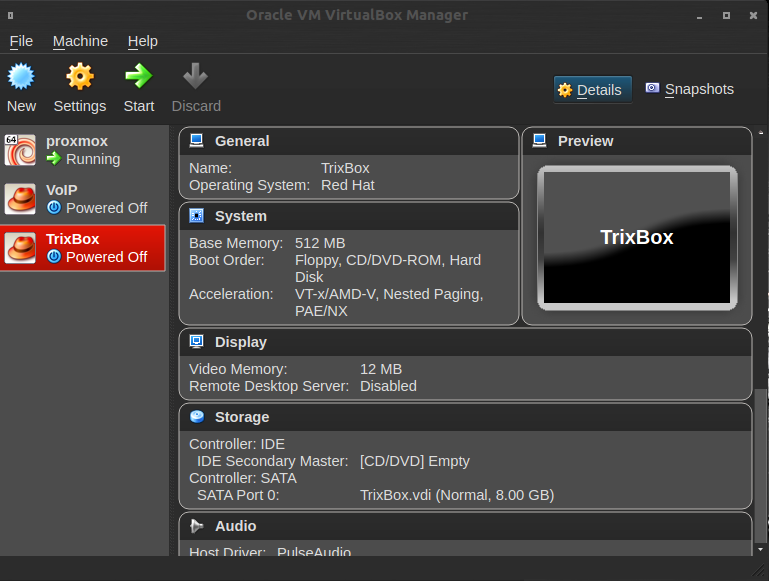This screenshot has height=581, width=769.
Task: Click the Preview section header
Action: point(586,141)
